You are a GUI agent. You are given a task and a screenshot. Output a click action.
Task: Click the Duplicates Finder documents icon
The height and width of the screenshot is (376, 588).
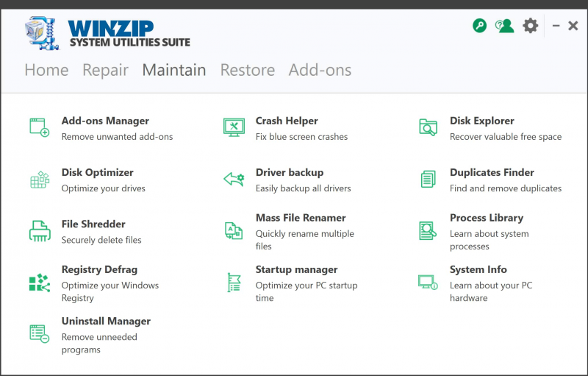click(428, 179)
